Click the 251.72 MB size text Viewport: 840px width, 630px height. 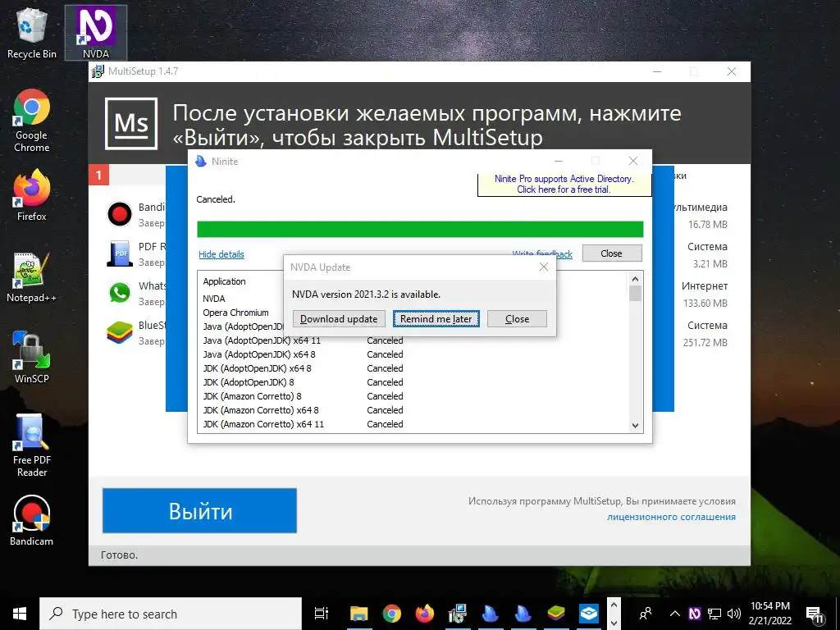pos(705,342)
